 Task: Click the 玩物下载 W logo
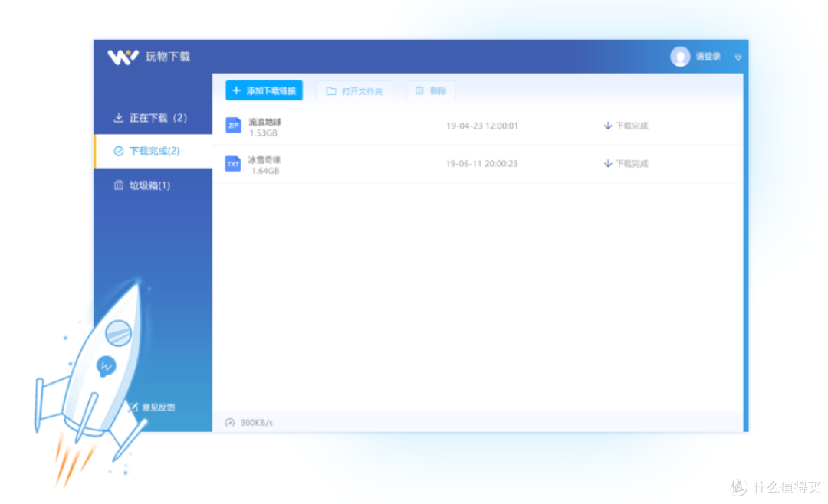123,57
